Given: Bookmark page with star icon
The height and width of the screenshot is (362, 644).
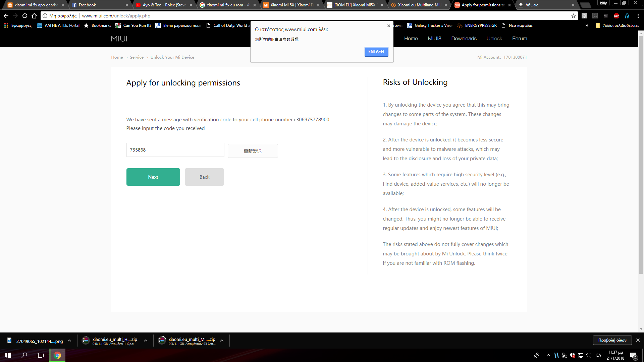Looking at the screenshot, I should [574, 16].
